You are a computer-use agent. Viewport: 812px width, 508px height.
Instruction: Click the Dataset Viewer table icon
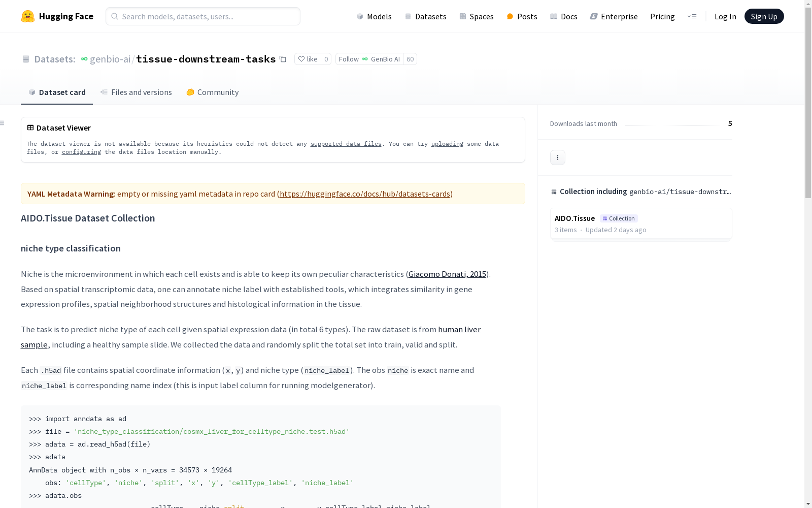(x=30, y=128)
